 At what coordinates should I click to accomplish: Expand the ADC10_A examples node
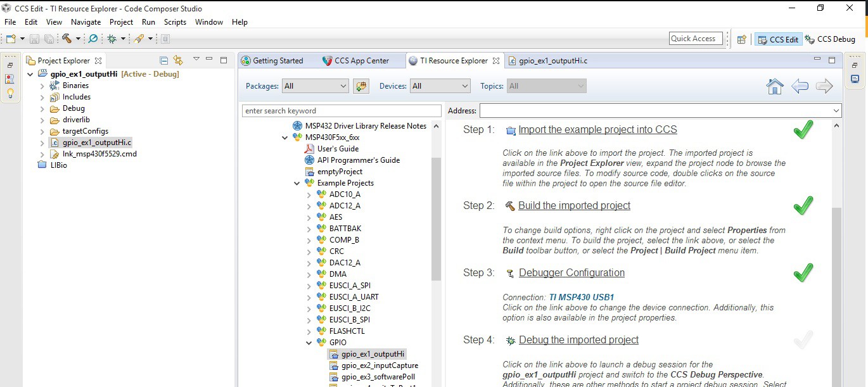(309, 194)
